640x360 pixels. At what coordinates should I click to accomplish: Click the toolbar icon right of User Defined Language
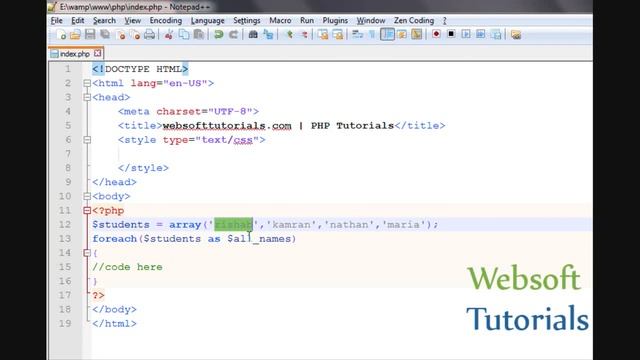[417, 35]
